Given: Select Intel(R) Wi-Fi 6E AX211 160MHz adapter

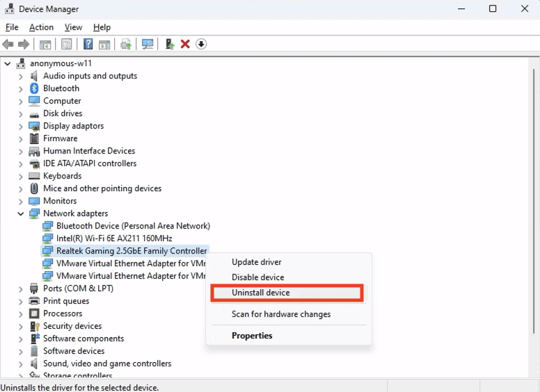Looking at the screenshot, I should tap(114, 238).
